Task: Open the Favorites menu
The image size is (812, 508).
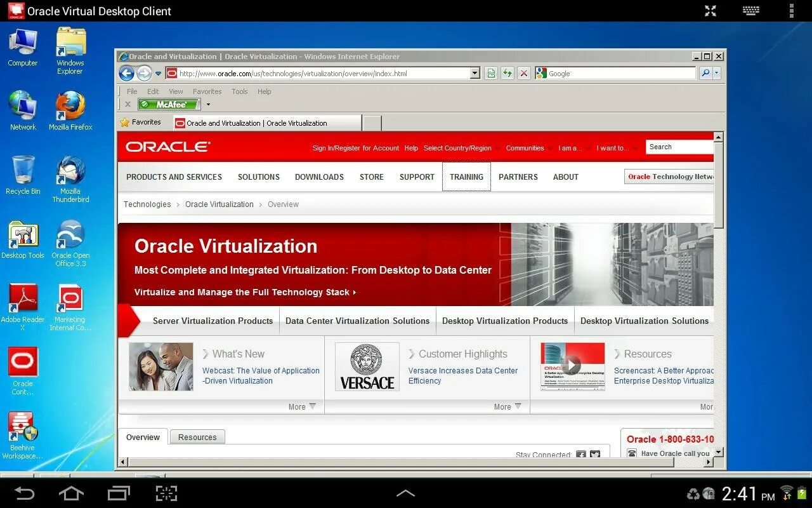Action: pyautogui.click(x=207, y=91)
